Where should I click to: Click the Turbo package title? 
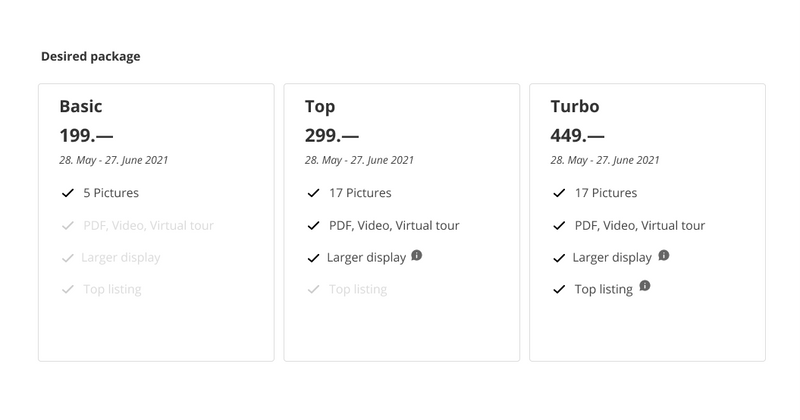pos(575,106)
